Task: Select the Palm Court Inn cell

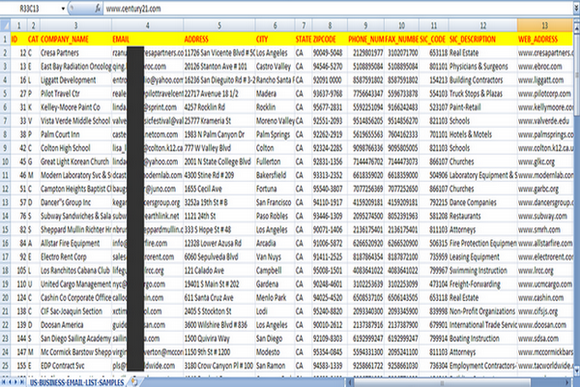Action: coord(75,134)
